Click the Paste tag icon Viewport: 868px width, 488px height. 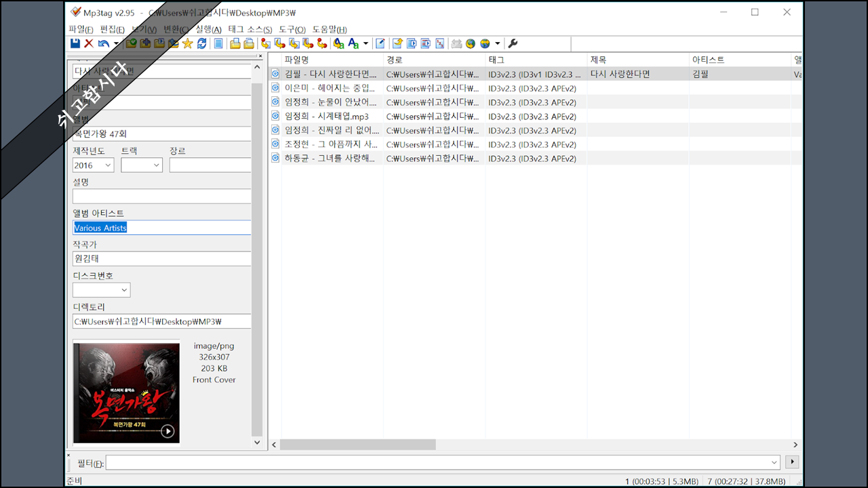coord(249,43)
